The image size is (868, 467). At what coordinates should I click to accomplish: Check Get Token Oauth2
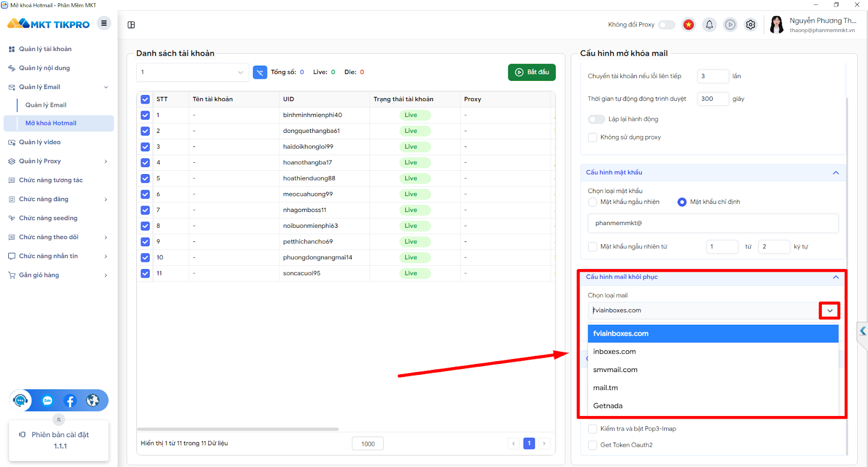point(592,445)
